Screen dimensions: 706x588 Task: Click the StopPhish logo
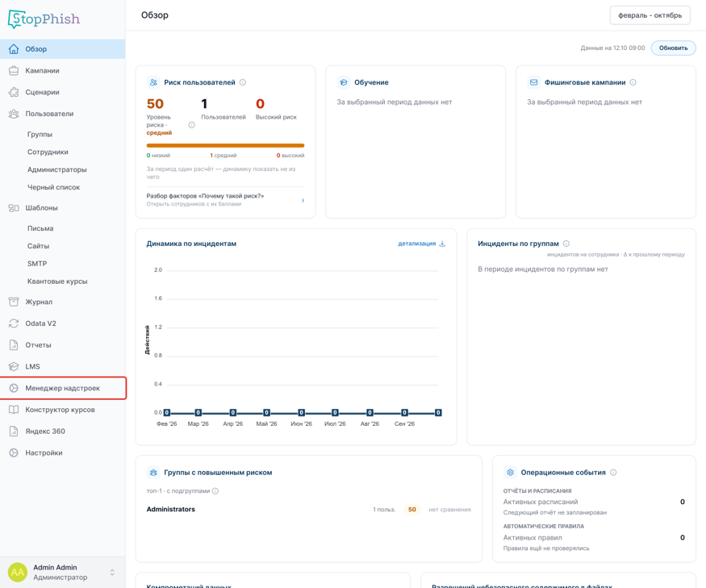(x=44, y=19)
